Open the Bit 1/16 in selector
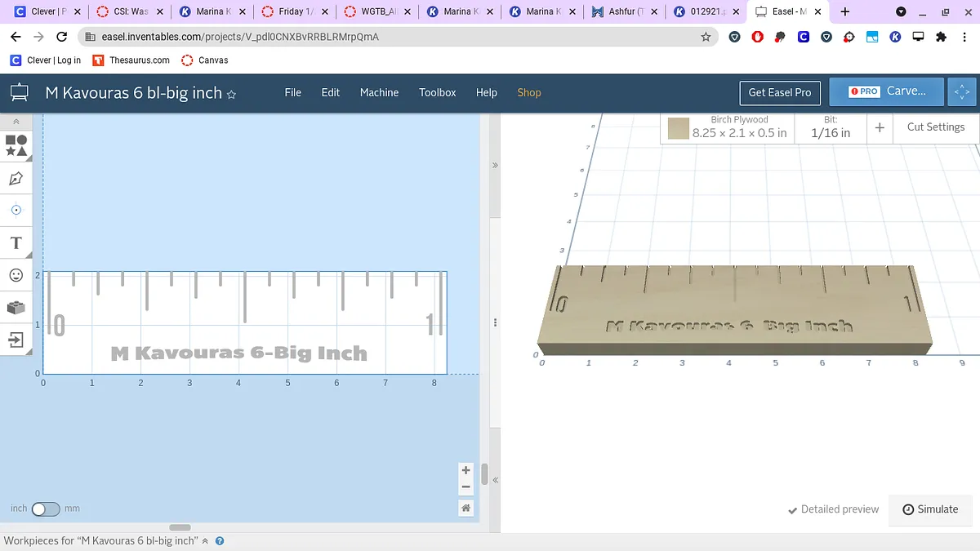The image size is (980, 551). pos(830,127)
